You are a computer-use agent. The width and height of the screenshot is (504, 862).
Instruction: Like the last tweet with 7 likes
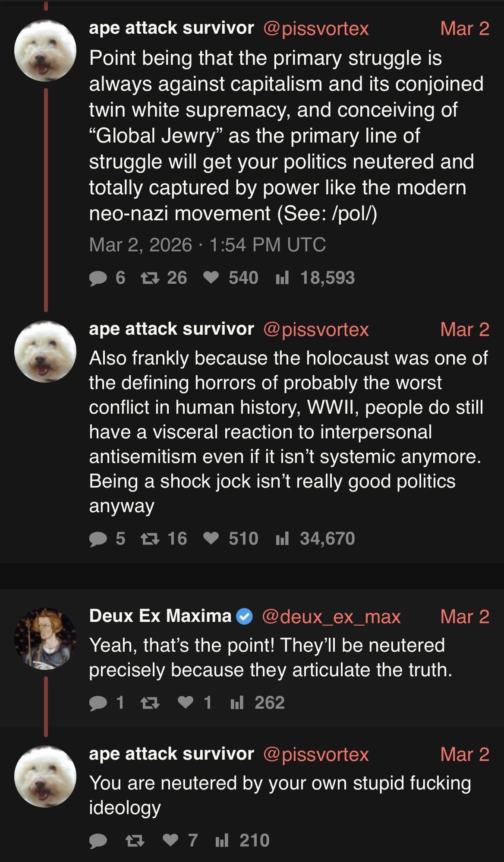pyautogui.click(x=170, y=840)
